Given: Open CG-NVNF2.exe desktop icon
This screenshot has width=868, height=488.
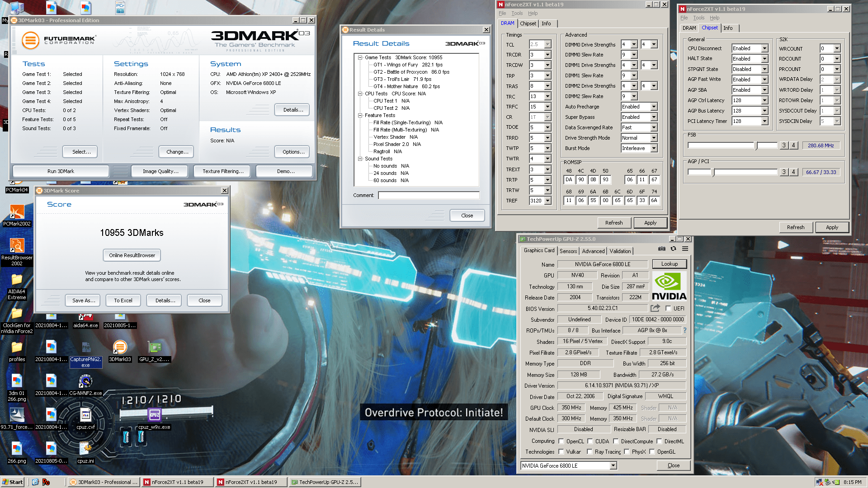Looking at the screenshot, I should pyautogui.click(x=85, y=385).
